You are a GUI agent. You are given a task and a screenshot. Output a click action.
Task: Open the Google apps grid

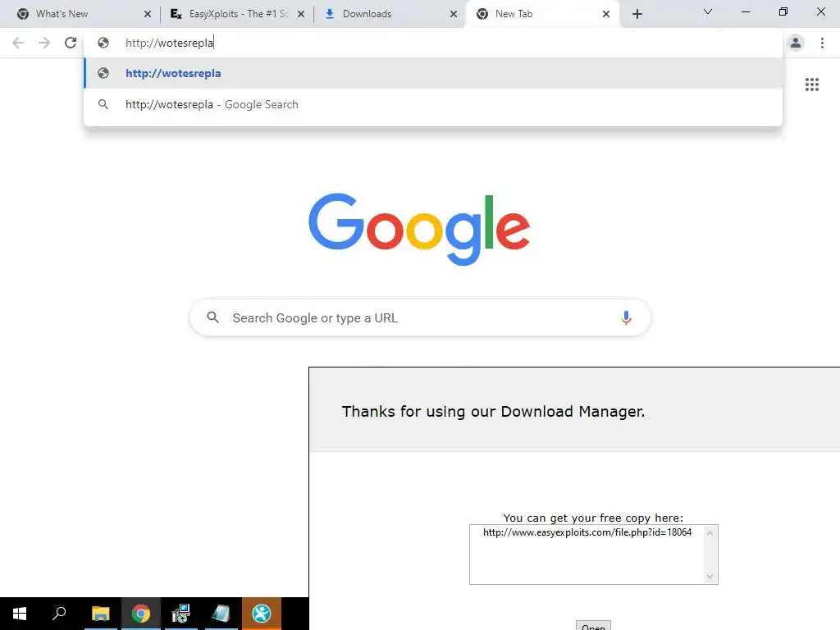click(x=811, y=84)
